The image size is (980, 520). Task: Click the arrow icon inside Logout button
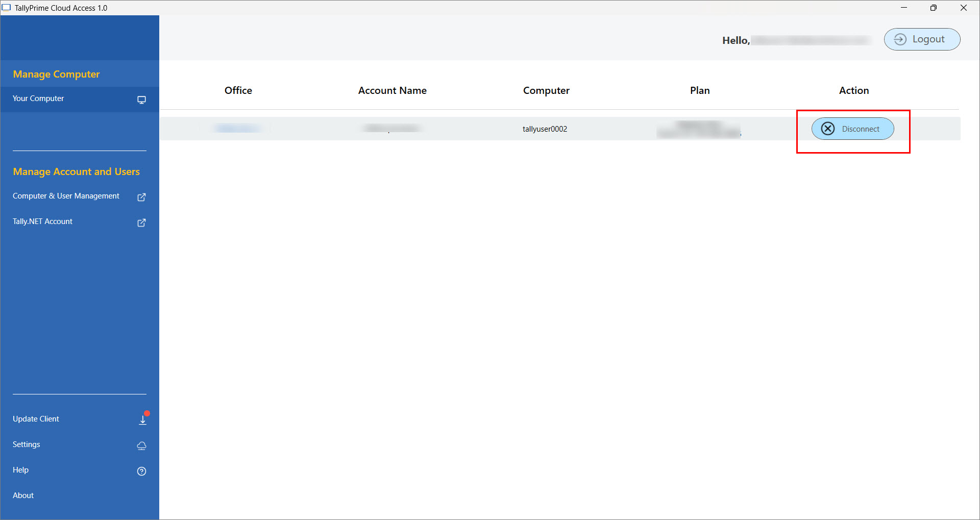[x=900, y=39]
